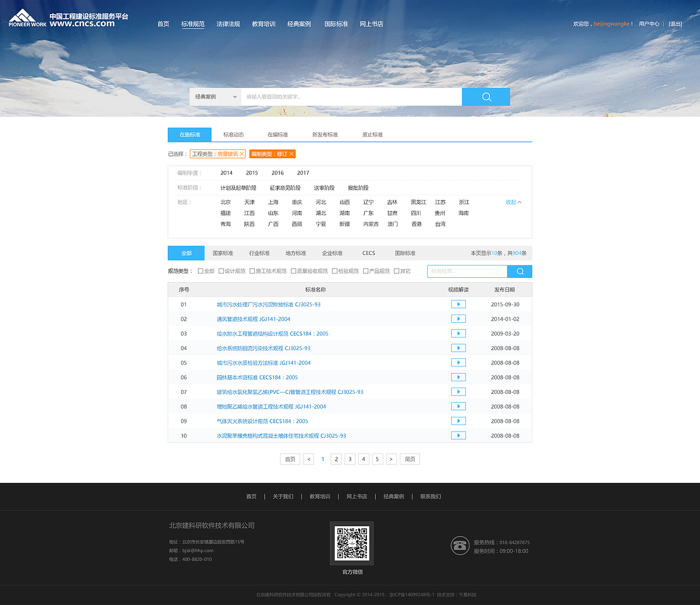
Task: Play video for row 05 城市污水水质检验
Action: pyautogui.click(x=458, y=363)
